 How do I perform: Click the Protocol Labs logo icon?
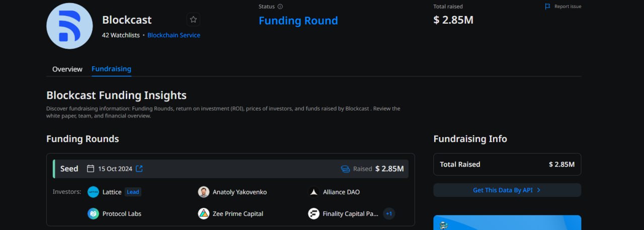93,213
